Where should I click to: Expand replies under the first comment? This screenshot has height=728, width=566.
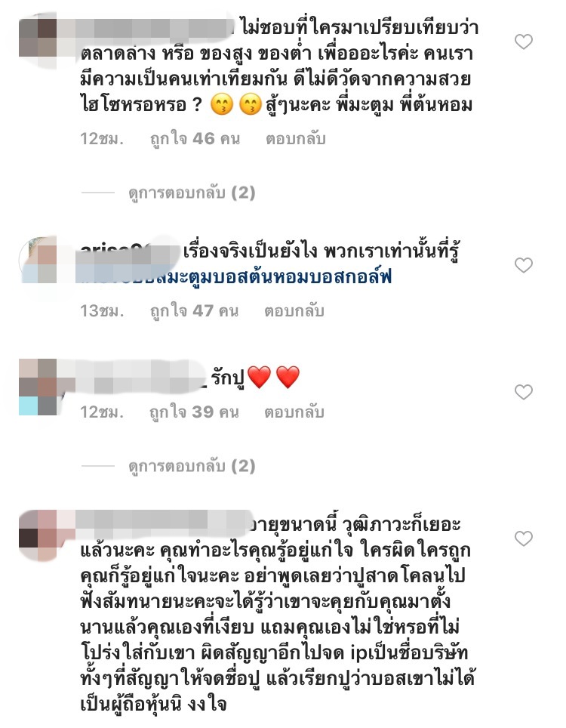[x=192, y=193]
